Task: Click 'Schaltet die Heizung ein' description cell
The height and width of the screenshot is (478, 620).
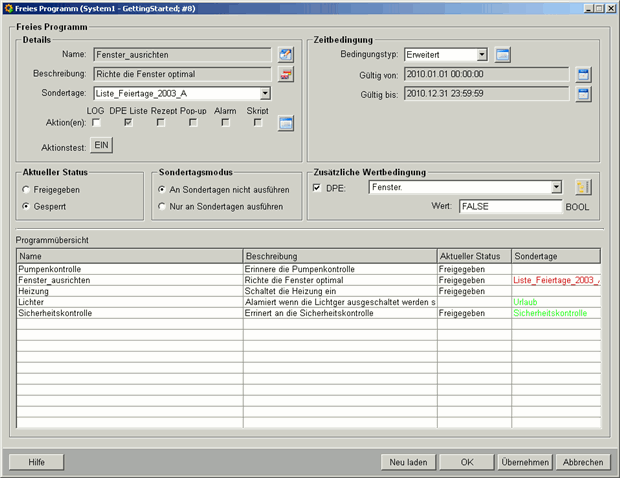Action: pyautogui.click(x=340, y=291)
